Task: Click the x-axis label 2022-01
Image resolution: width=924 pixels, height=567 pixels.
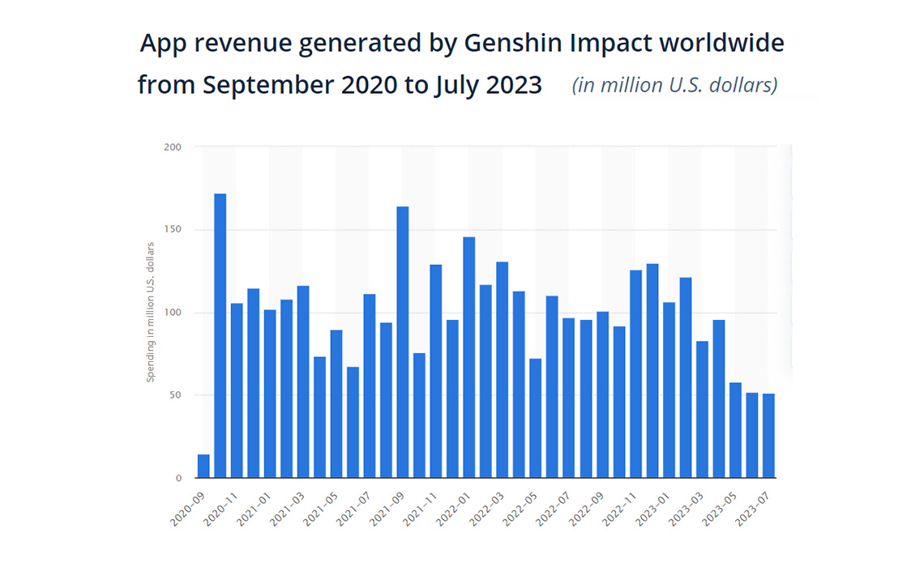Action: coord(453,509)
